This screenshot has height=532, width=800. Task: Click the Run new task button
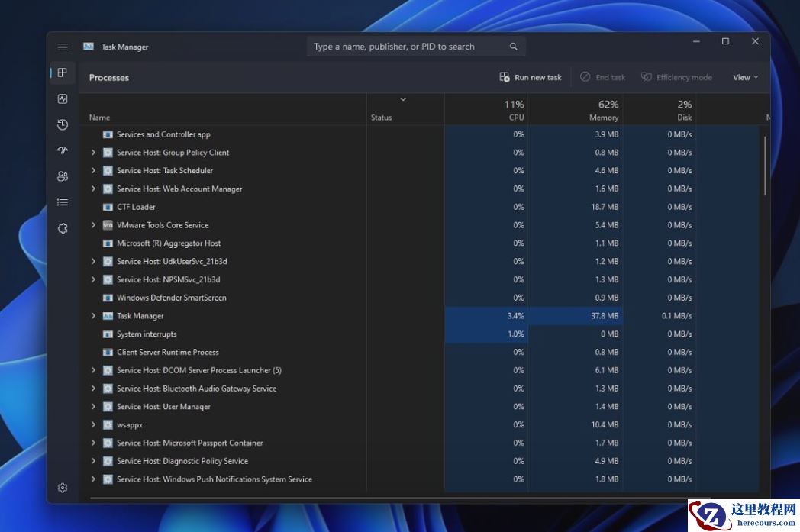(531, 77)
